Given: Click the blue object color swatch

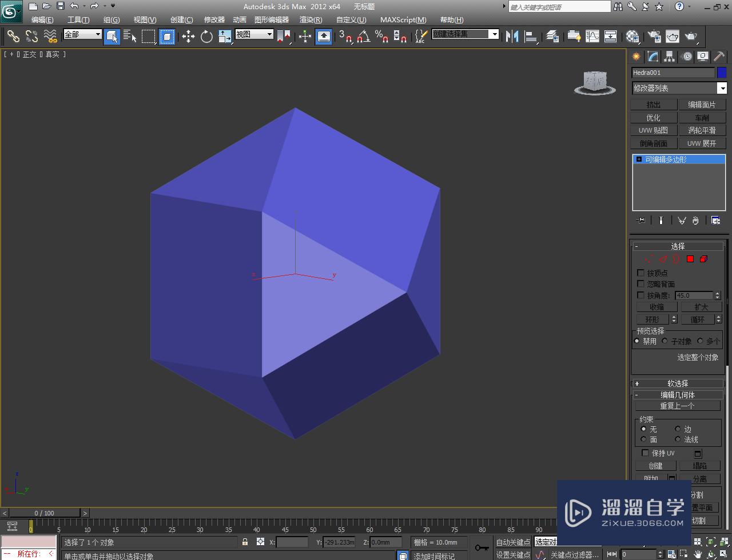Looking at the screenshot, I should (722, 73).
